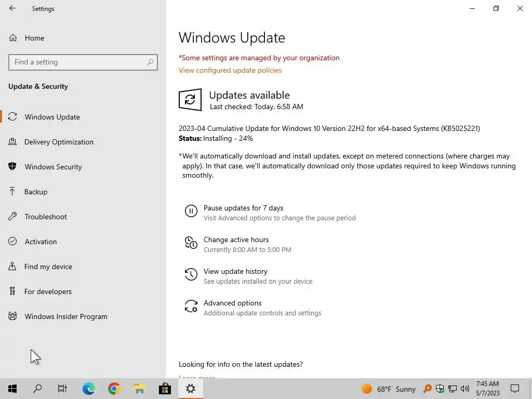532x399 pixels.
Task: Click View configured update policies link
Action: [230, 70]
